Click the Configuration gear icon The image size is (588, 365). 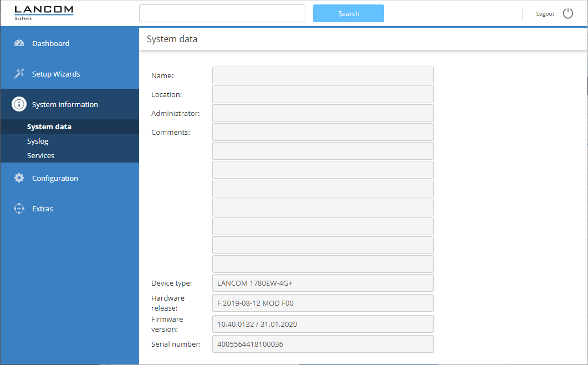click(19, 178)
